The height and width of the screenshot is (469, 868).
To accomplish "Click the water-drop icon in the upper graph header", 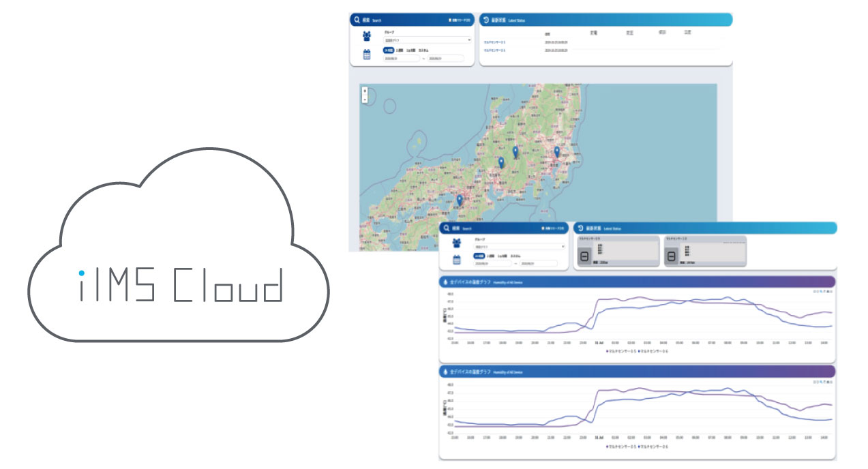I will [445, 282].
